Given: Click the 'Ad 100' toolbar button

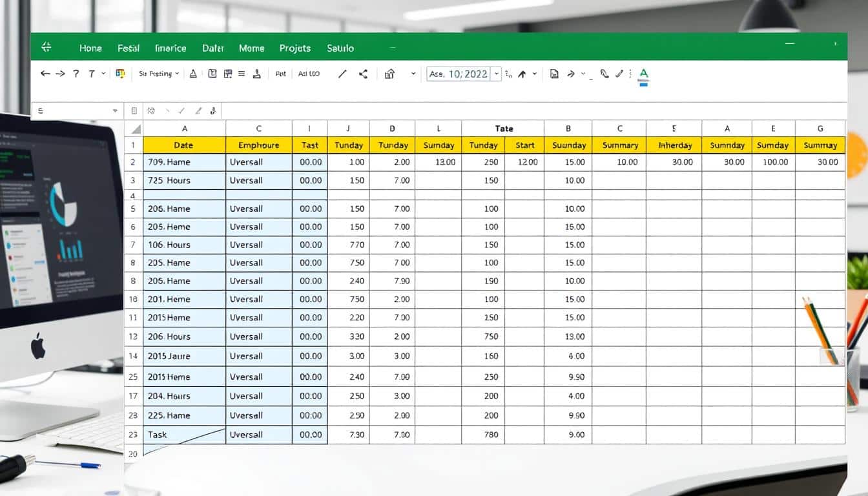Looking at the screenshot, I should [x=309, y=74].
